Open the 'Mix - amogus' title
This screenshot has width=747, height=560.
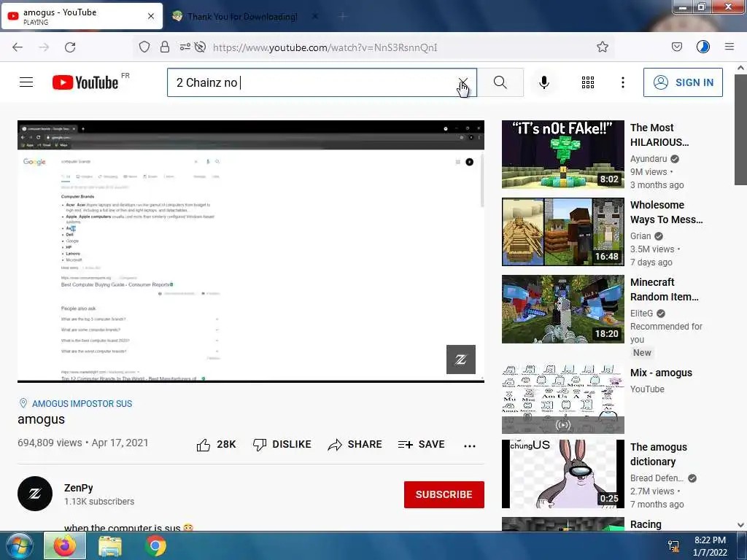tap(661, 373)
